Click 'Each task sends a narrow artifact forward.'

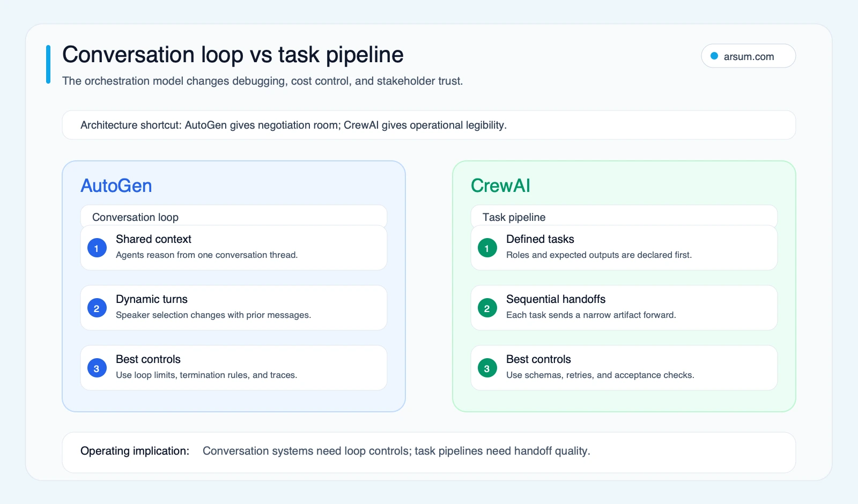click(x=591, y=315)
